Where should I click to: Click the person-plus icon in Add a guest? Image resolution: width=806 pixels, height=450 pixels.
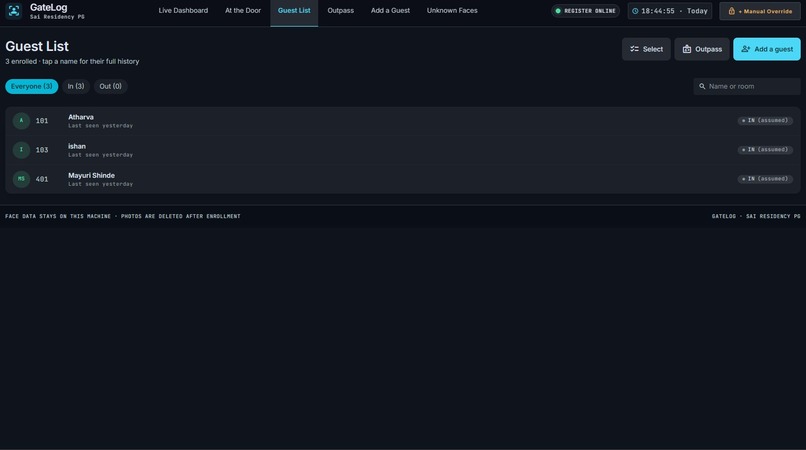(746, 49)
